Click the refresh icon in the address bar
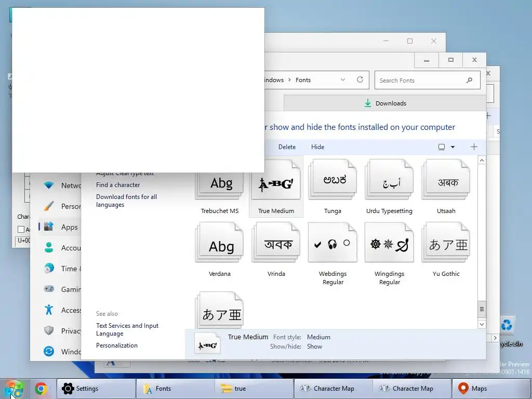532x399 pixels. click(360, 79)
